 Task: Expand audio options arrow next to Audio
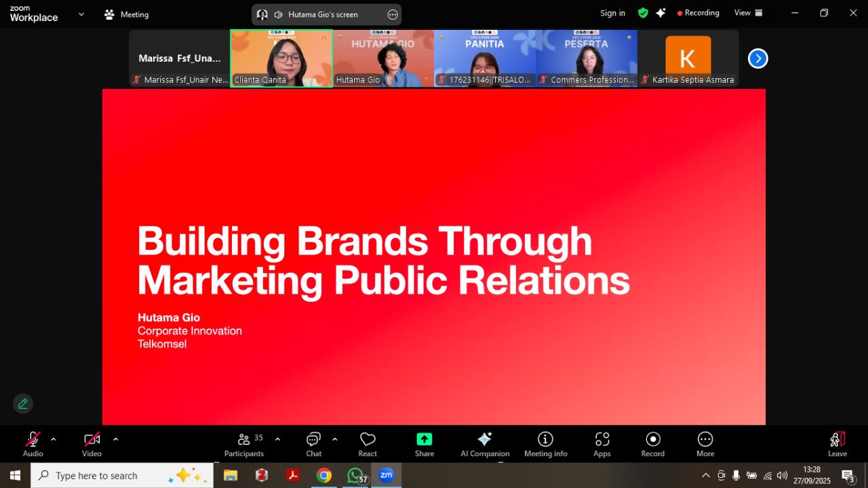(x=54, y=439)
